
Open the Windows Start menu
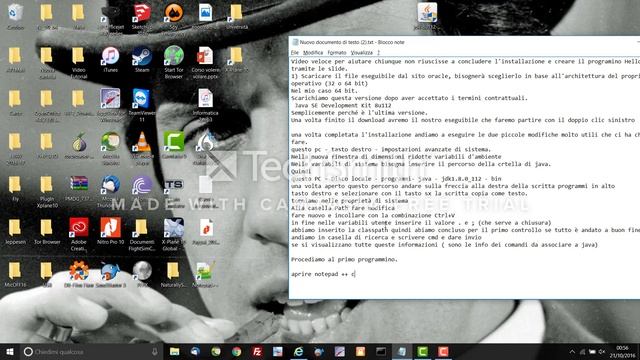(x=10, y=351)
